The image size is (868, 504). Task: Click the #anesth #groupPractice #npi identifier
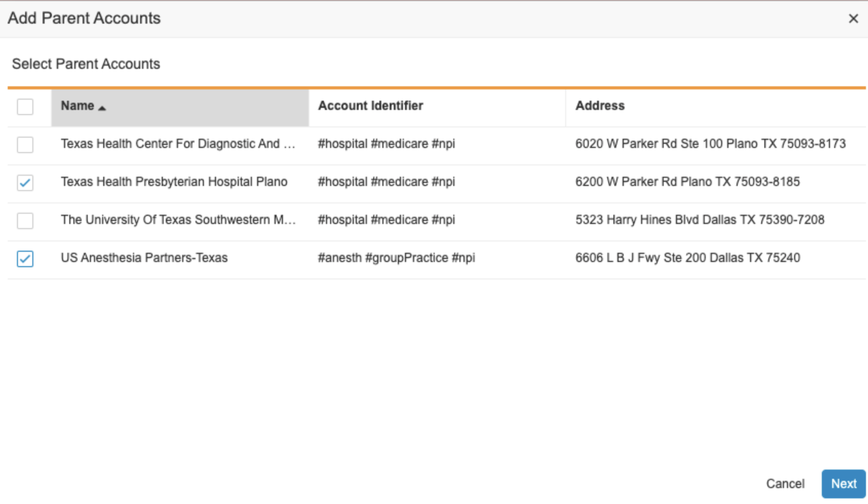pyautogui.click(x=396, y=258)
